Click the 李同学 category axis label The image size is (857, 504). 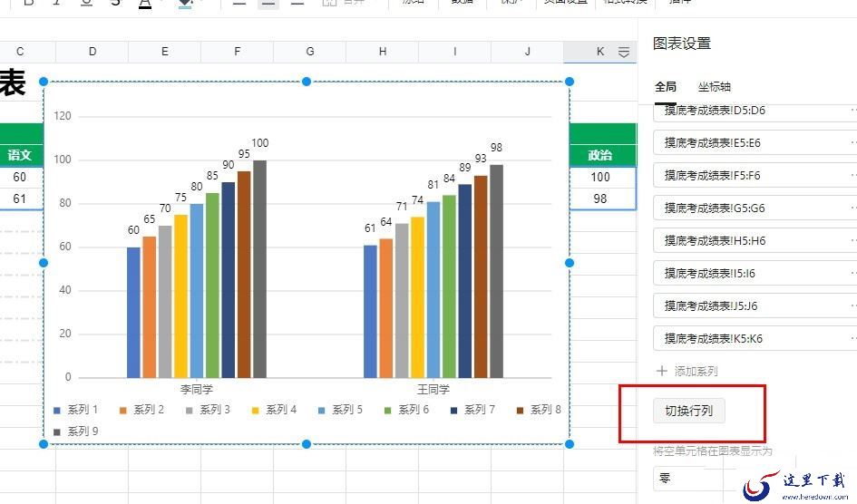pos(197,389)
